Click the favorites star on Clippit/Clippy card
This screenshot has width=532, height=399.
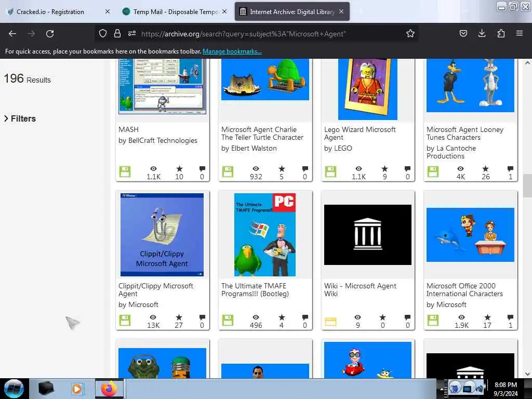pos(179,317)
